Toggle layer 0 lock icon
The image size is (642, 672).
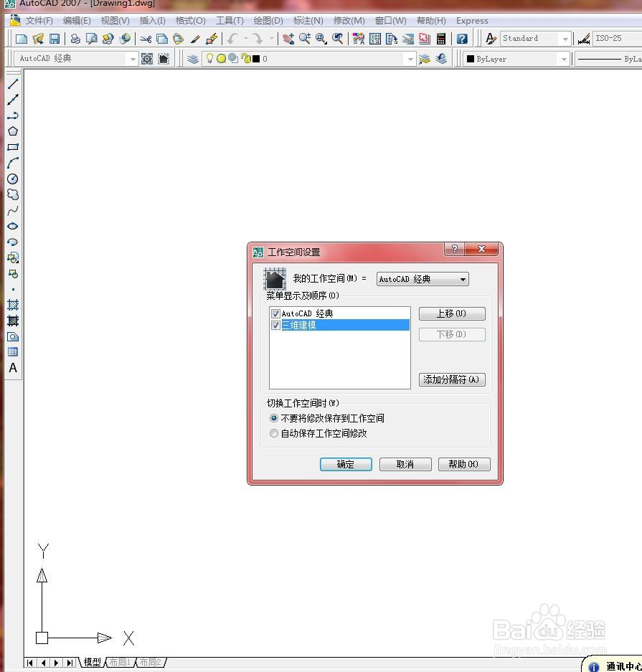coord(245,58)
